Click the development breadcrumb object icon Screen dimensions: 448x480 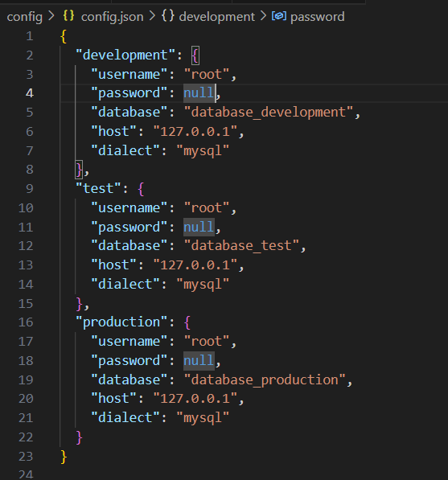coord(168,15)
